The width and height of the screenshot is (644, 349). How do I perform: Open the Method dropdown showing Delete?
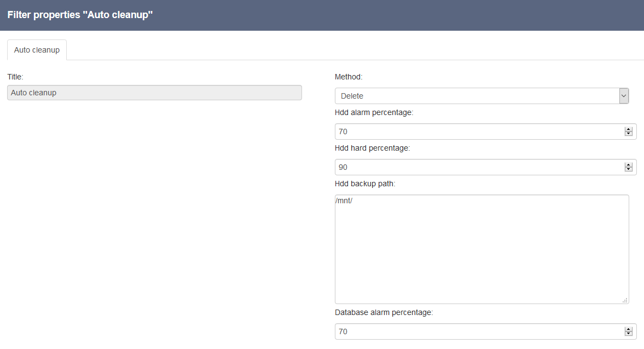coord(481,96)
